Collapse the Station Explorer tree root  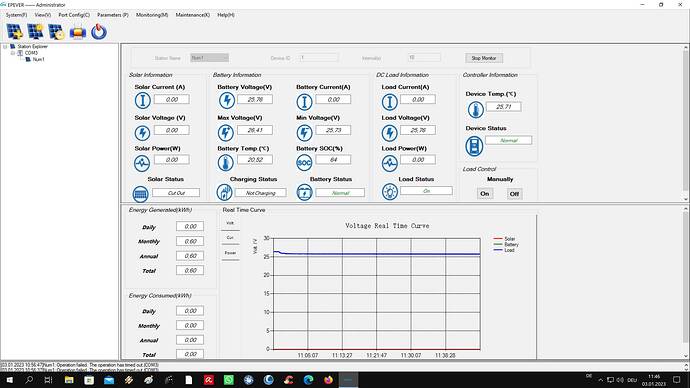5,47
